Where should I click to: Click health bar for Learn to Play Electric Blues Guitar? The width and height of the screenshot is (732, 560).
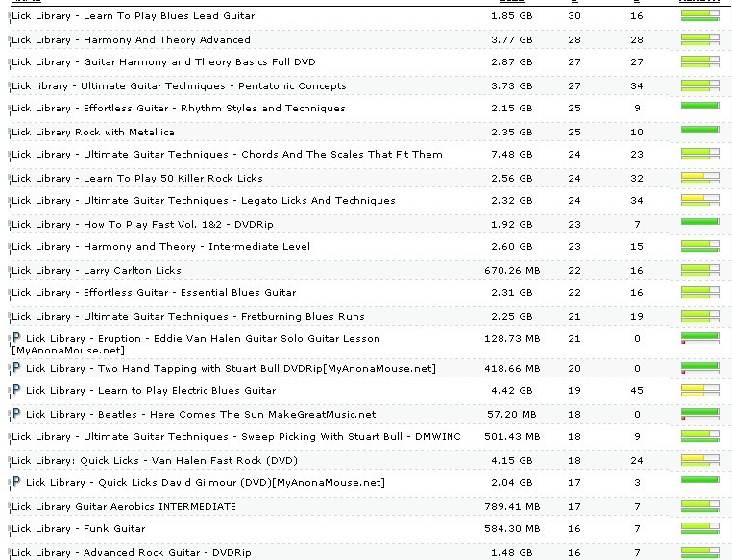699,390
